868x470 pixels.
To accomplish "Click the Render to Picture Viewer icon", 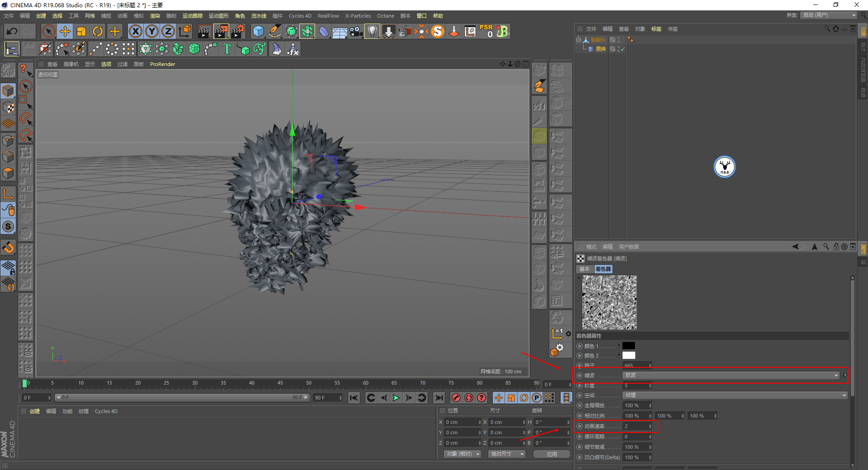I will (221, 31).
